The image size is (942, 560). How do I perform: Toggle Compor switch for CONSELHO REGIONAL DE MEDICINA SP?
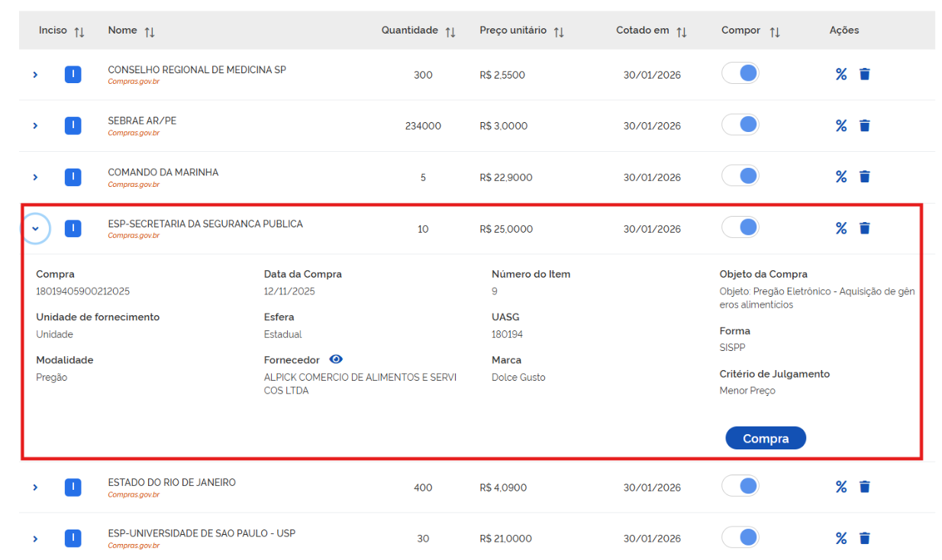click(740, 74)
